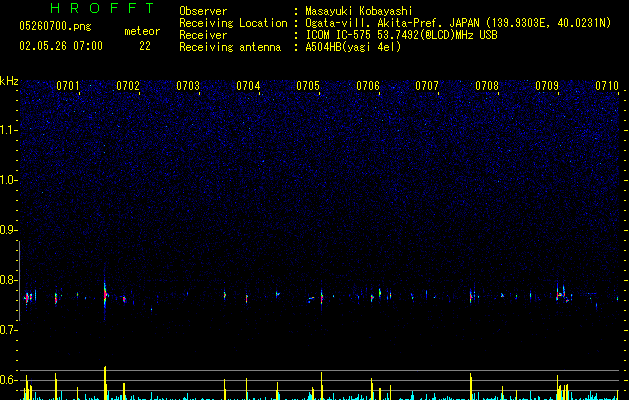The width and height of the screenshot is (629, 400).
Task: Click the echo cluster just after 0709
Action: pos(562,295)
